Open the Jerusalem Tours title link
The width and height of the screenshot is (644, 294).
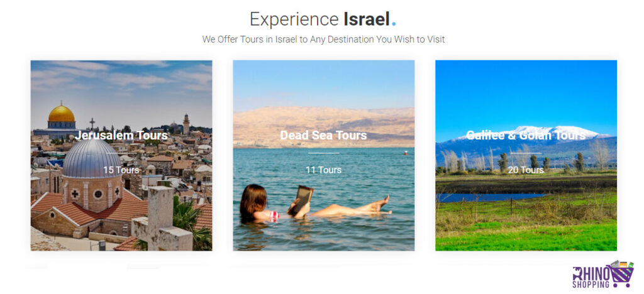click(121, 135)
